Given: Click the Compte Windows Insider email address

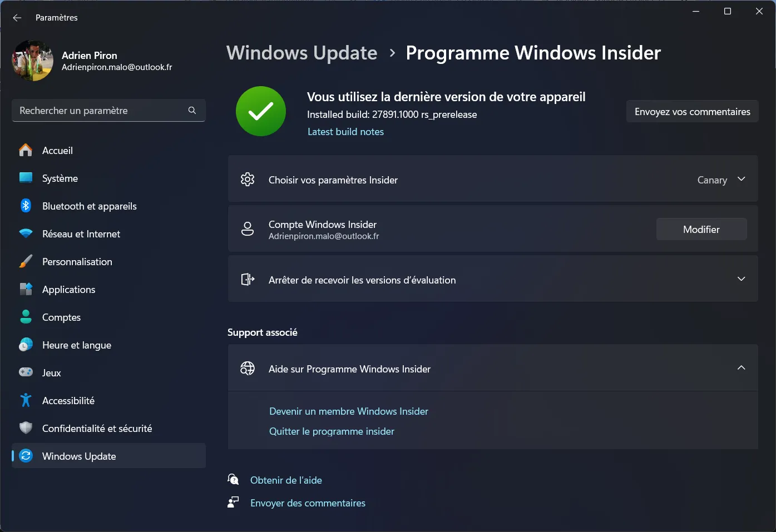Looking at the screenshot, I should pyautogui.click(x=324, y=236).
